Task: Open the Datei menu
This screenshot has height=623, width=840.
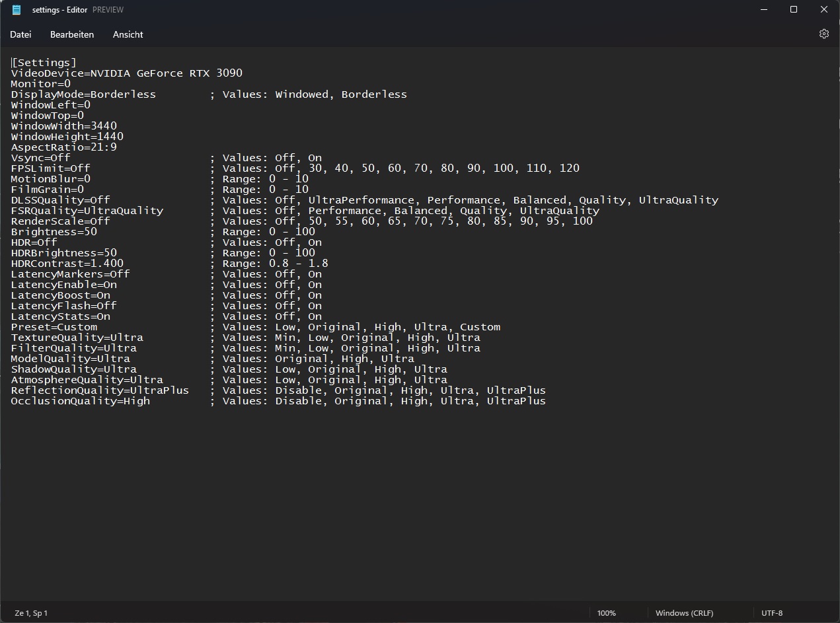Action: [20, 34]
